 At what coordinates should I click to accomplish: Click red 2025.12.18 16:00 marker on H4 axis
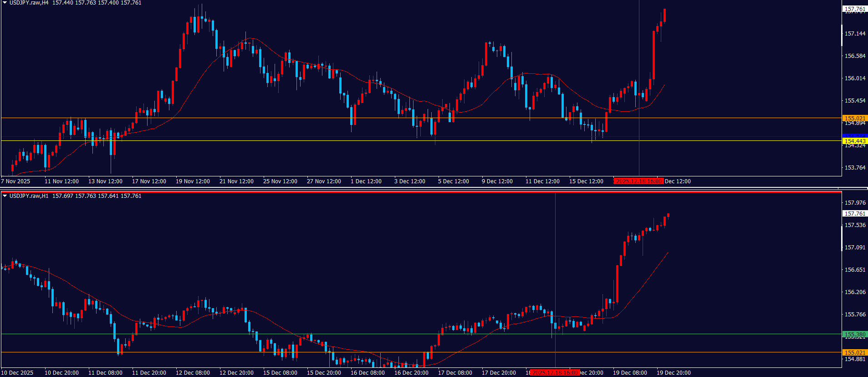click(638, 181)
